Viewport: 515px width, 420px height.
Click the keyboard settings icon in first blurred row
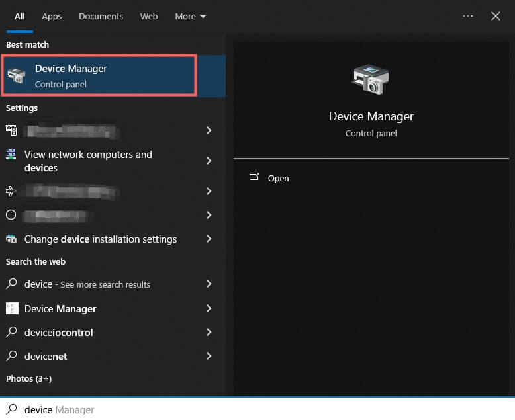(11, 130)
